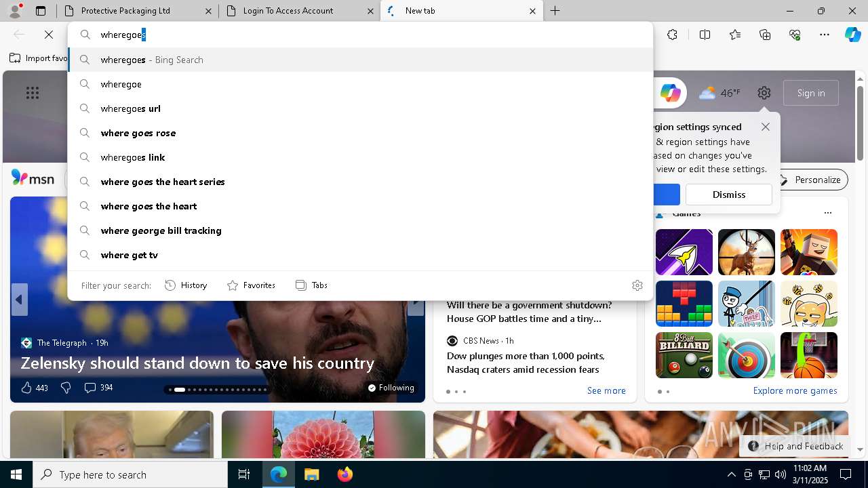Open a new tab with the plus button
Viewport: 868px width, 488px height.
coord(555,11)
